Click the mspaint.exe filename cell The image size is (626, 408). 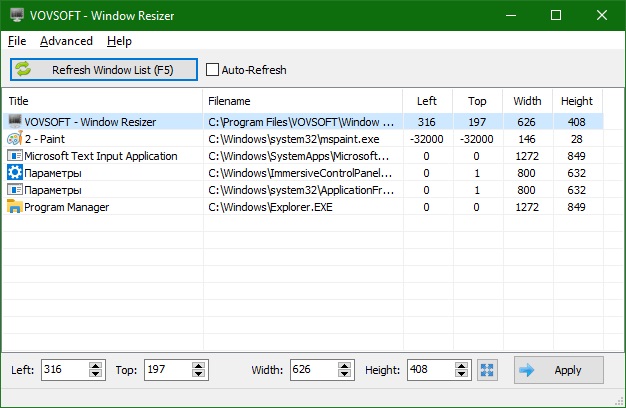pyautogui.click(x=294, y=139)
